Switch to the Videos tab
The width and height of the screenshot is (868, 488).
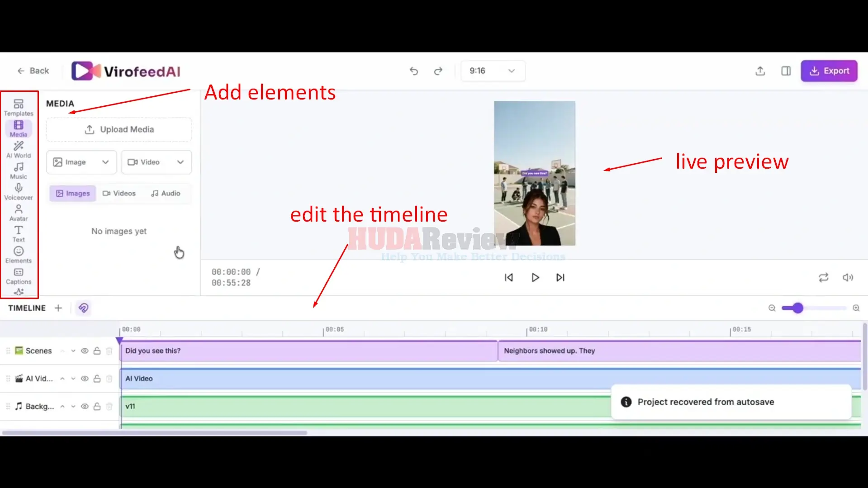(x=119, y=193)
